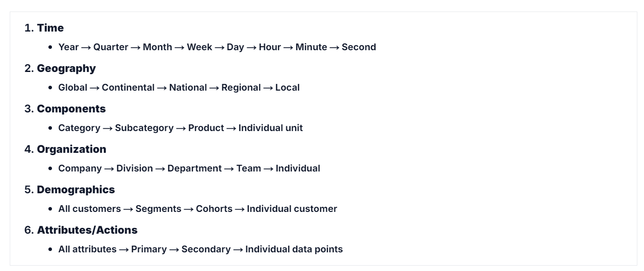Click the Components heading
The image size is (644, 271).
[71, 109]
